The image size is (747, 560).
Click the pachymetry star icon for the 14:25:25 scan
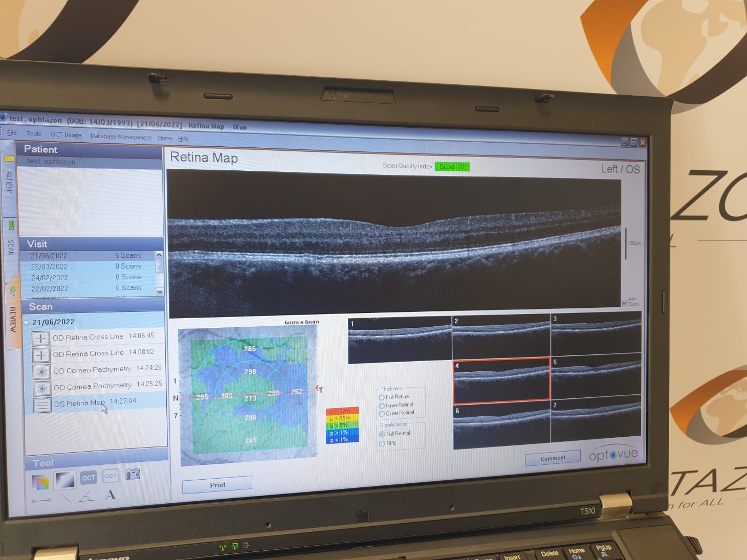[42, 388]
